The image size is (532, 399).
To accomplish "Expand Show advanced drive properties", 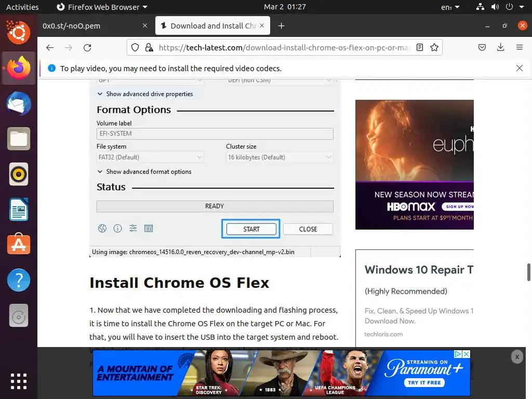I will click(x=145, y=94).
